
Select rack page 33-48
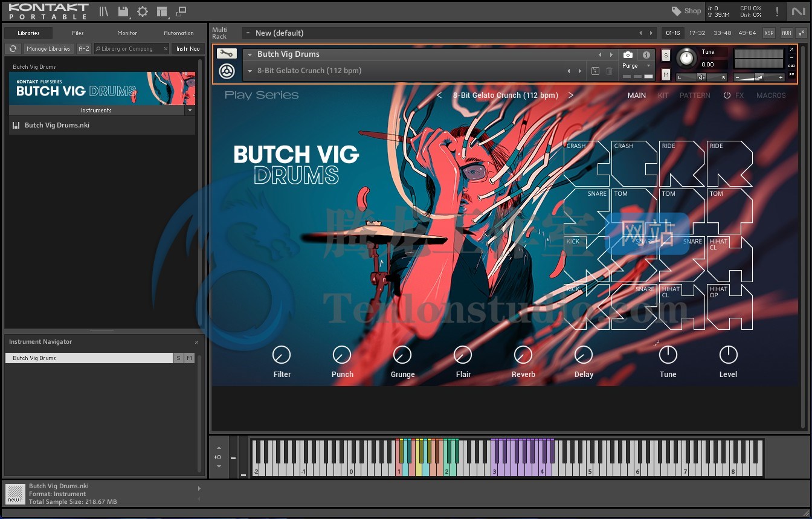coord(722,33)
